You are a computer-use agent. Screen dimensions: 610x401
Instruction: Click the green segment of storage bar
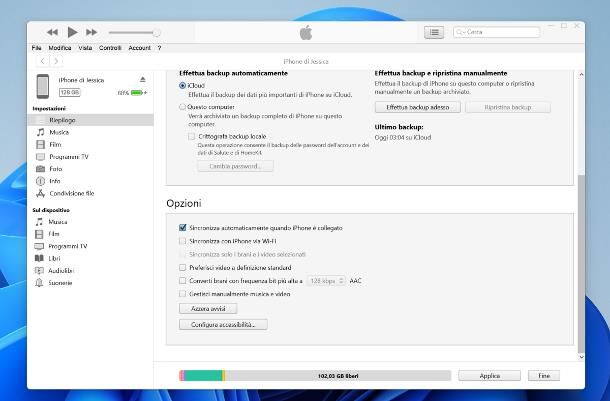[203, 376]
